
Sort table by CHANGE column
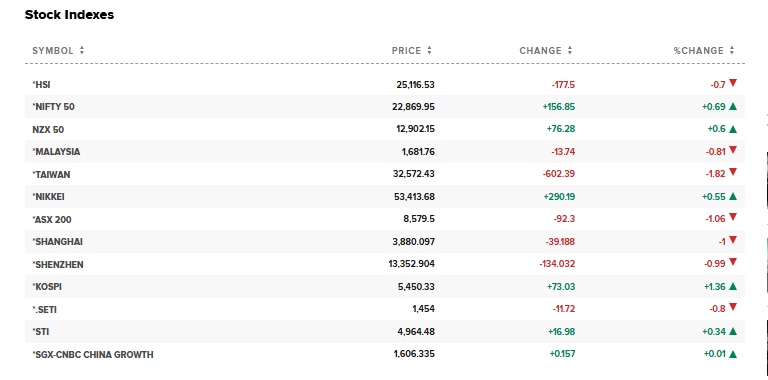coord(546,50)
